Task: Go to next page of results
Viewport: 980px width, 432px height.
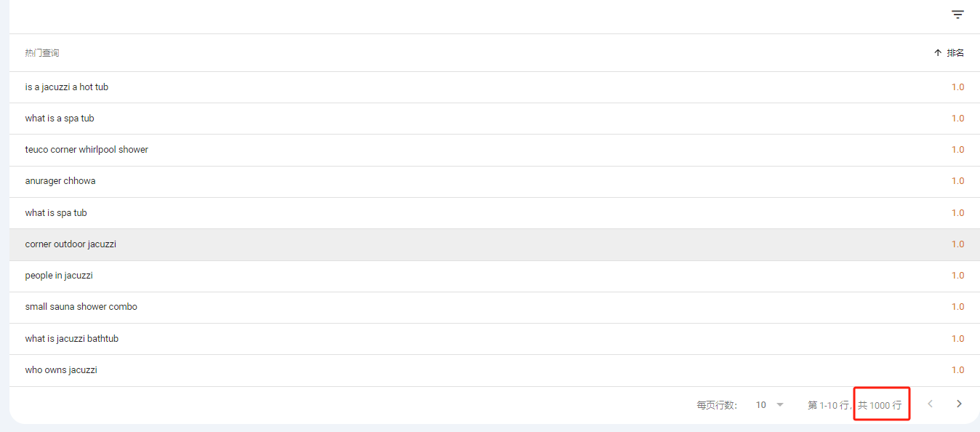Action: (959, 404)
